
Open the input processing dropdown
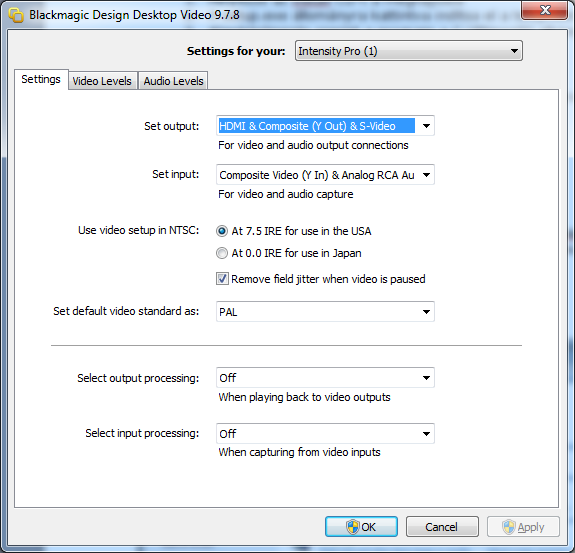[x=325, y=433]
